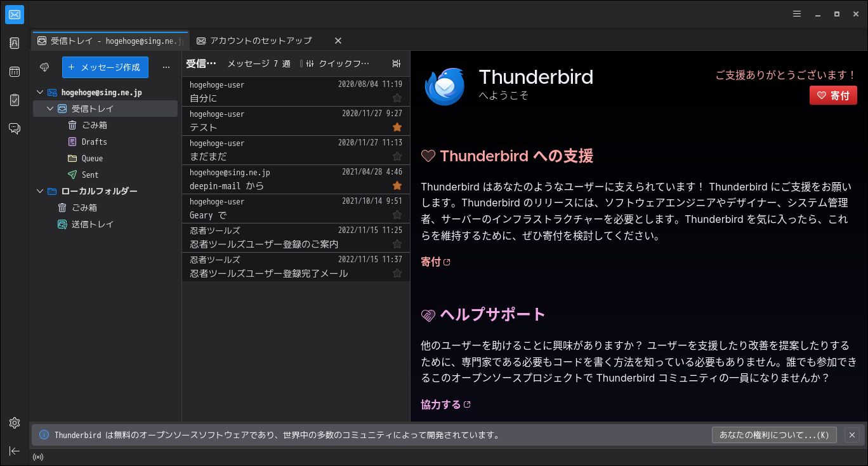This screenshot has width=868, height=466.
Task: Star the 忍者ツールズユーザー登録のご案内 message
Action: pyautogui.click(x=397, y=244)
